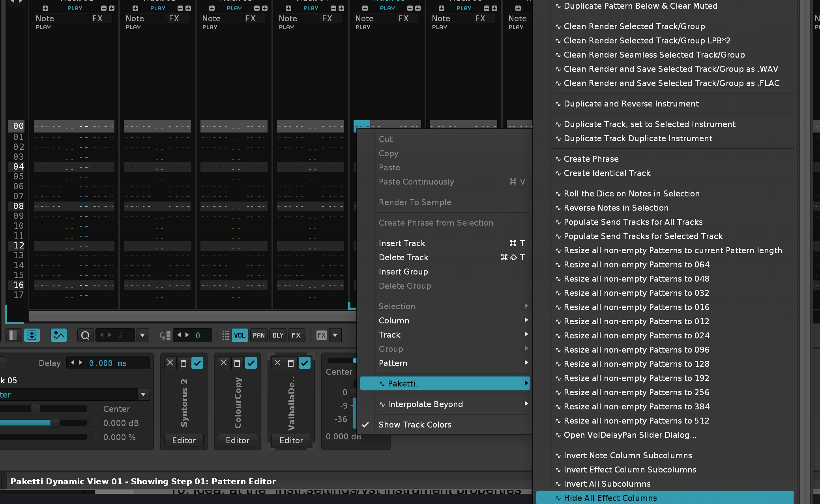The image size is (820, 504).
Task: Open the Syntorus 2 Editor
Action: point(183,441)
